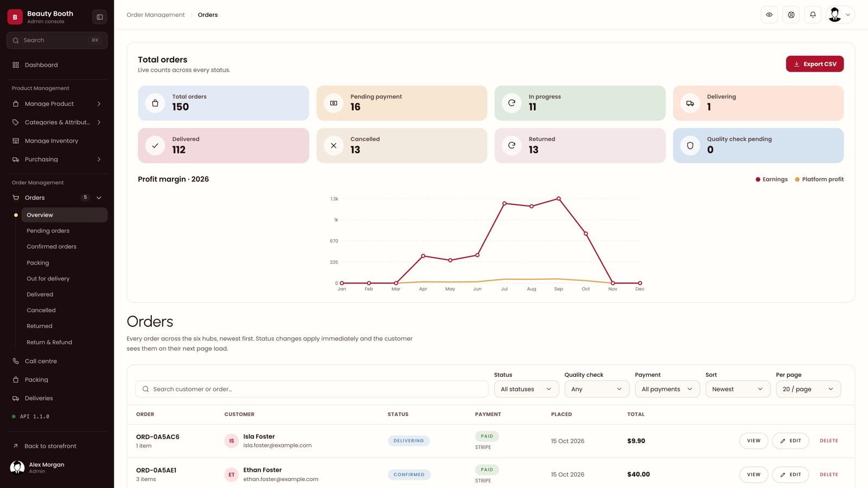This screenshot has height=488, width=868.
Task: View order ORD-0A5AC6
Action: pos(754,441)
